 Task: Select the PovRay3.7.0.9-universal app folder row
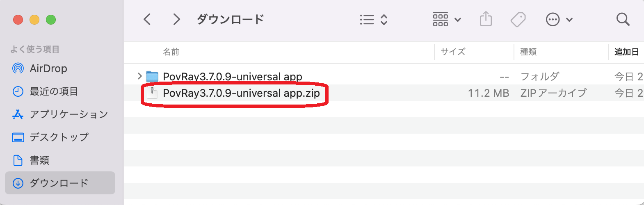click(232, 77)
